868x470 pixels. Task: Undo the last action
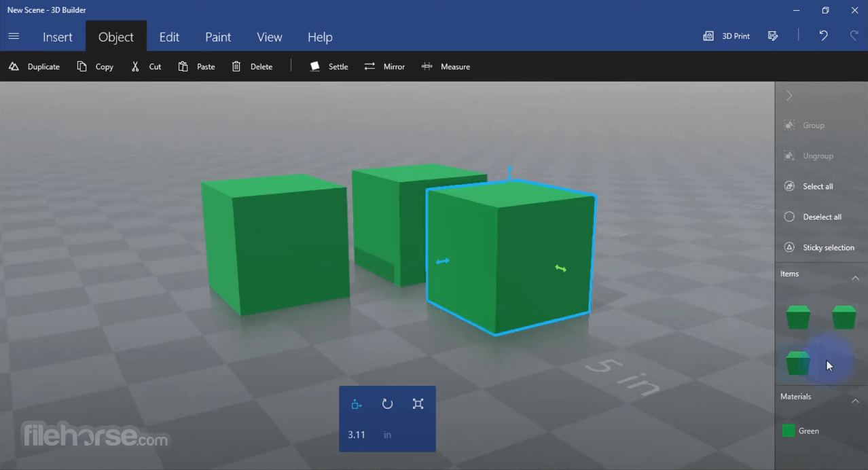tap(823, 36)
